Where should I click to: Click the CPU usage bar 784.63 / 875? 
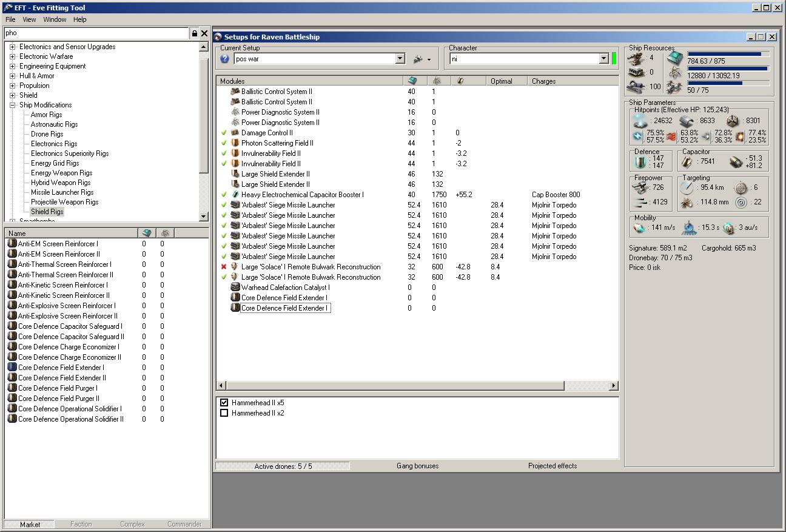click(x=728, y=54)
